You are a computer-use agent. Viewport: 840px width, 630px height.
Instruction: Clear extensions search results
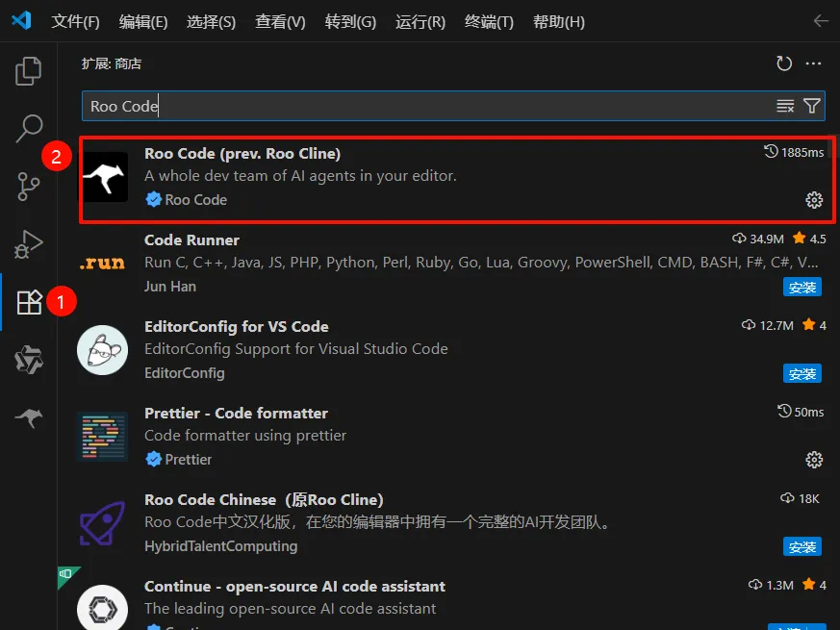pyautogui.click(x=785, y=106)
